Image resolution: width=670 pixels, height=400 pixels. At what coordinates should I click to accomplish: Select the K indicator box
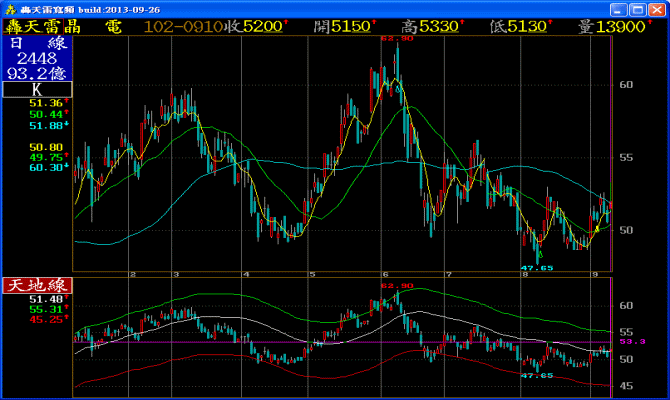37,90
